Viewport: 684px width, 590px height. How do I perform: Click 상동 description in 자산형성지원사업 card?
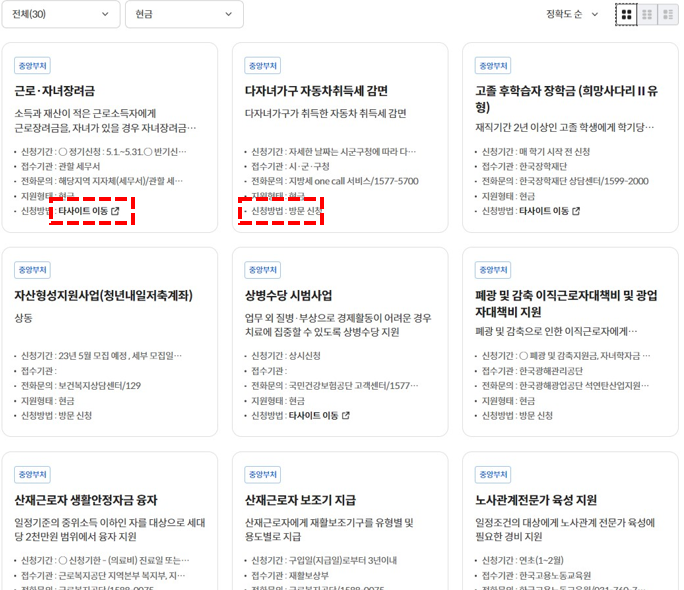24,318
